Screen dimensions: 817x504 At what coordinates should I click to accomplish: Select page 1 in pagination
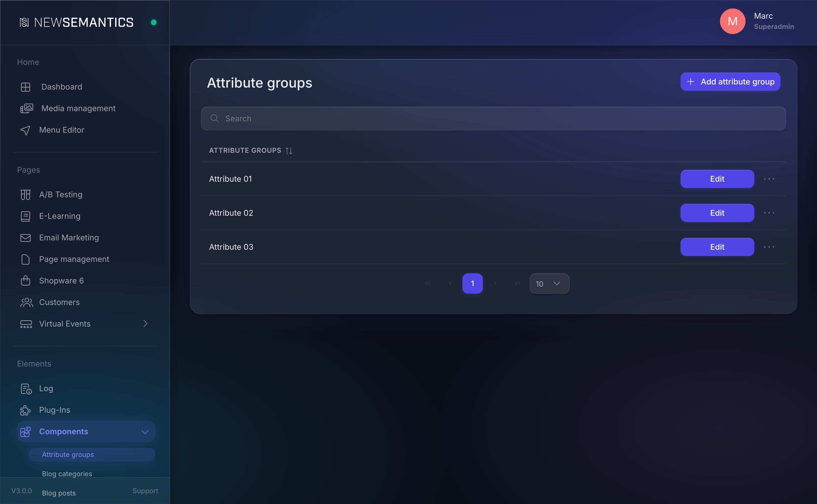tap(472, 283)
